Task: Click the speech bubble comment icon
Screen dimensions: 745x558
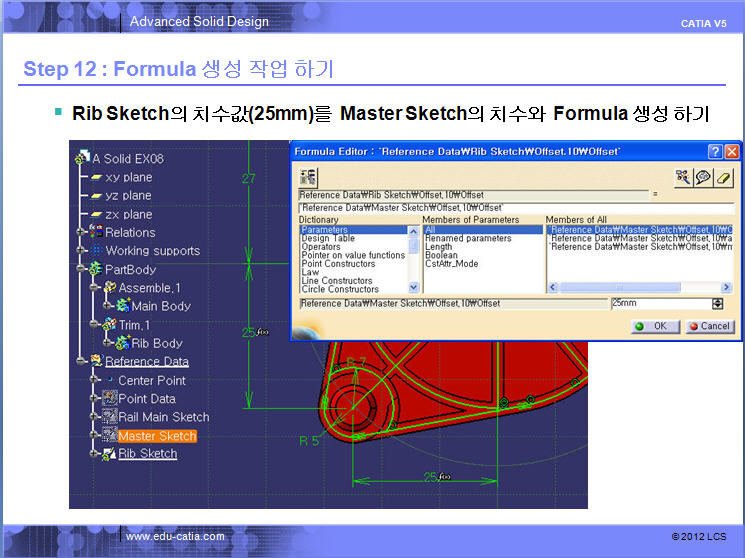Action: [704, 176]
